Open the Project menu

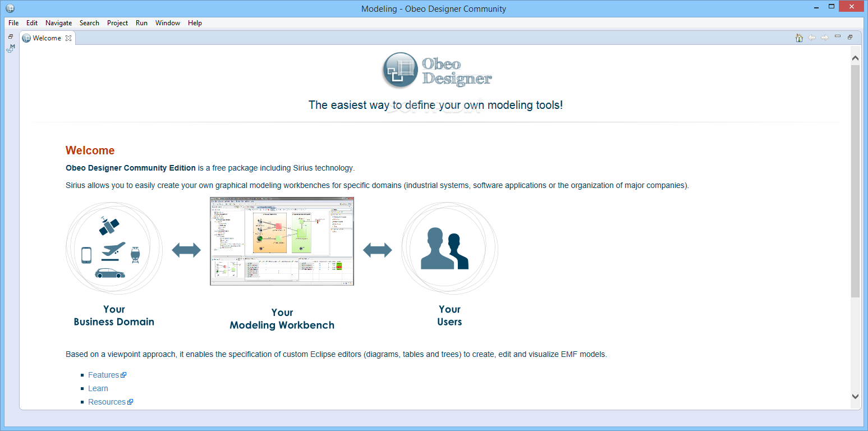pos(117,23)
